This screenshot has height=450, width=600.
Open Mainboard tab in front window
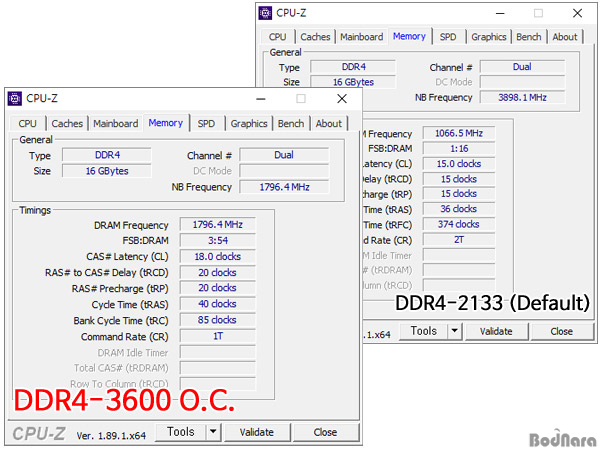click(x=116, y=124)
